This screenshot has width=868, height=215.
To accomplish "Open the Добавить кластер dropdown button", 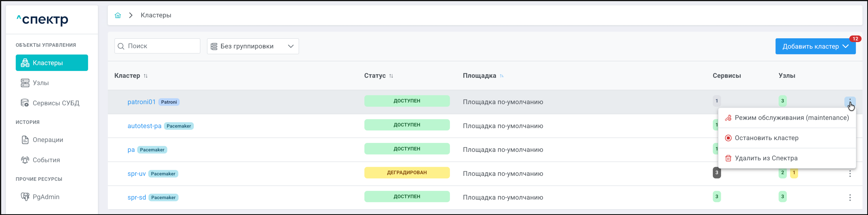I will pyautogui.click(x=815, y=47).
